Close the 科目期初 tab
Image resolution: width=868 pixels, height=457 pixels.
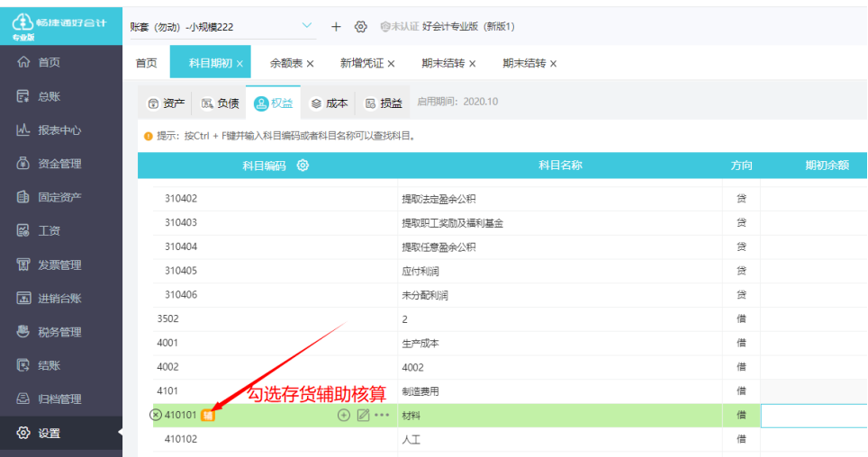(x=240, y=64)
